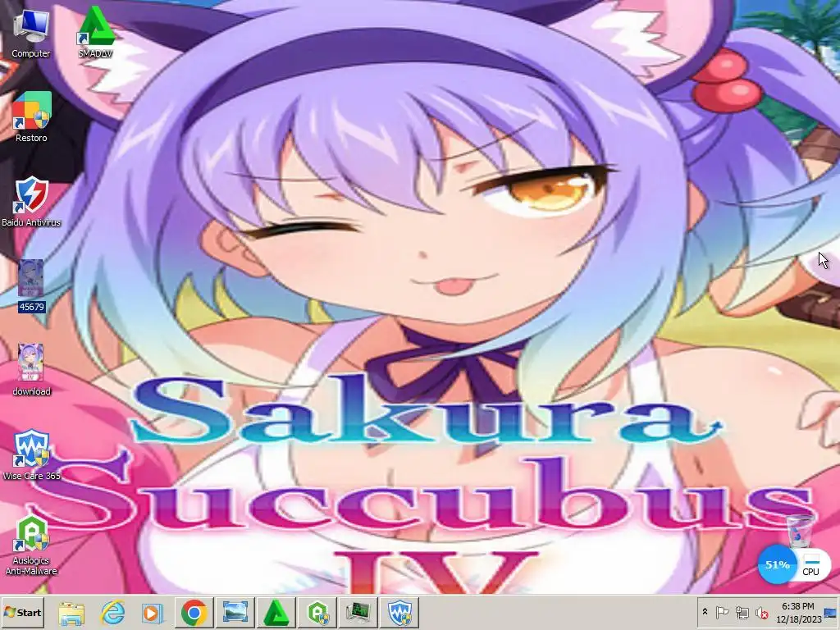The height and width of the screenshot is (630, 840).
Task: Switch to SMADAV in the taskbar
Action: pos(276,612)
